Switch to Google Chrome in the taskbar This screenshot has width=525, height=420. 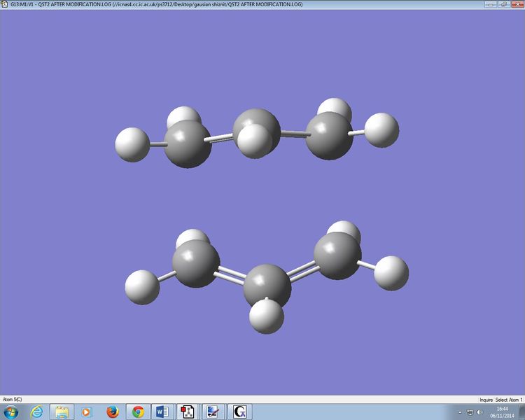[138, 412]
